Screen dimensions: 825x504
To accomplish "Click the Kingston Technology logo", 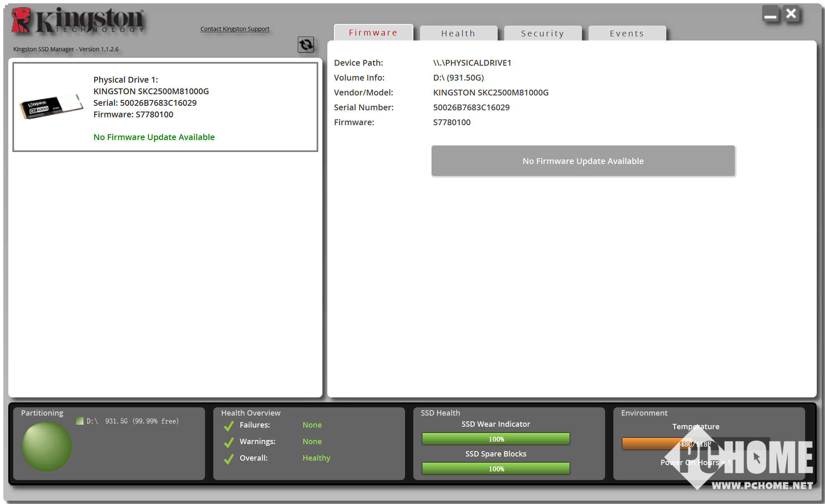I will point(78,20).
